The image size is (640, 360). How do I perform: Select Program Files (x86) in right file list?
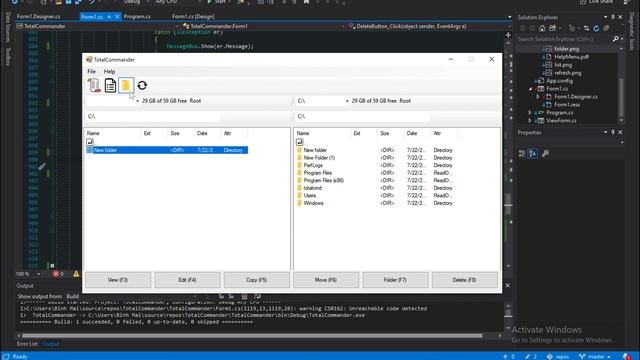(323, 180)
